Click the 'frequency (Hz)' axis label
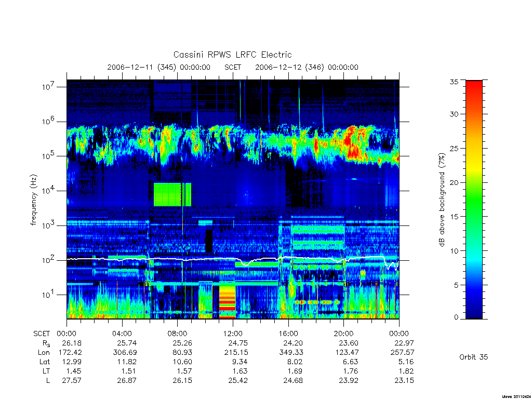Image resolution: width=532 pixels, height=399 pixels. pyautogui.click(x=33, y=200)
